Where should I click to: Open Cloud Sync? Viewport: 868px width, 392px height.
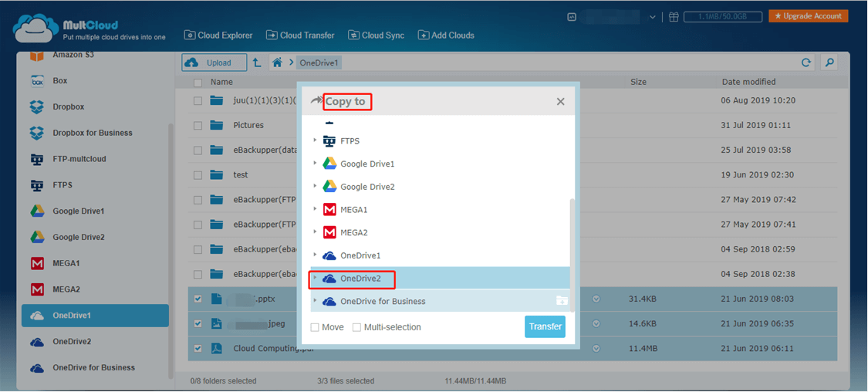376,35
